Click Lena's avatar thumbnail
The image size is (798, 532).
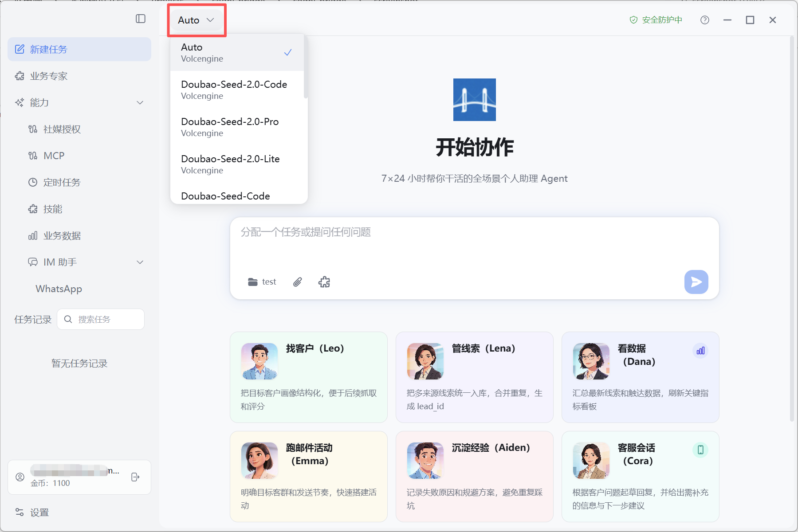click(x=425, y=361)
